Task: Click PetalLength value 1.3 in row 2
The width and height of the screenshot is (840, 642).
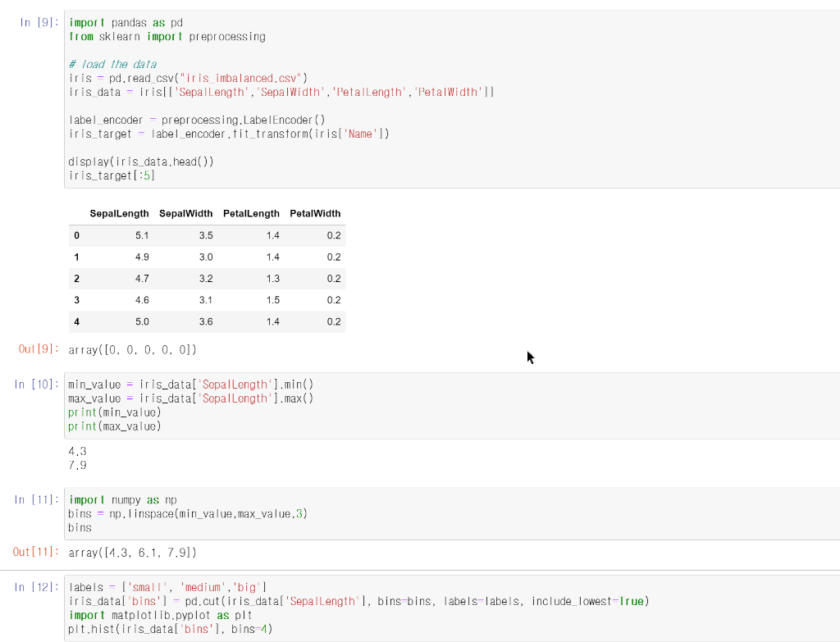Action: [x=272, y=279]
